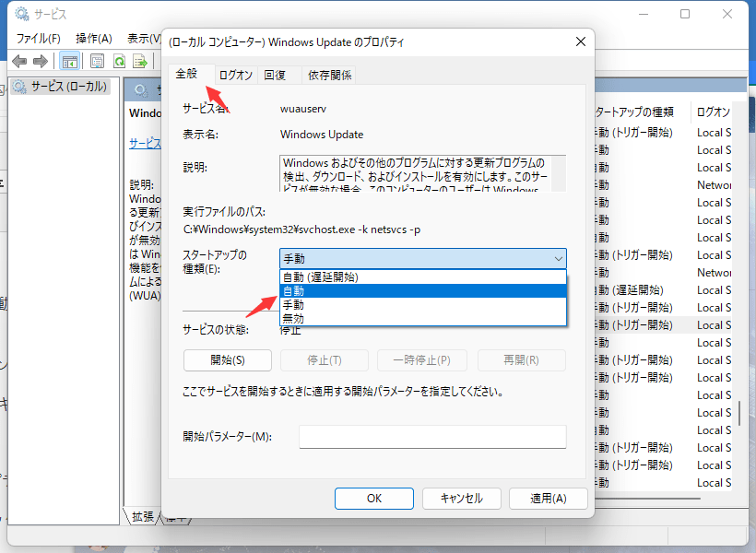Click the forward navigation arrow icon
Image resolution: width=756 pixels, height=553 pixels.
[x=41, y=61]
